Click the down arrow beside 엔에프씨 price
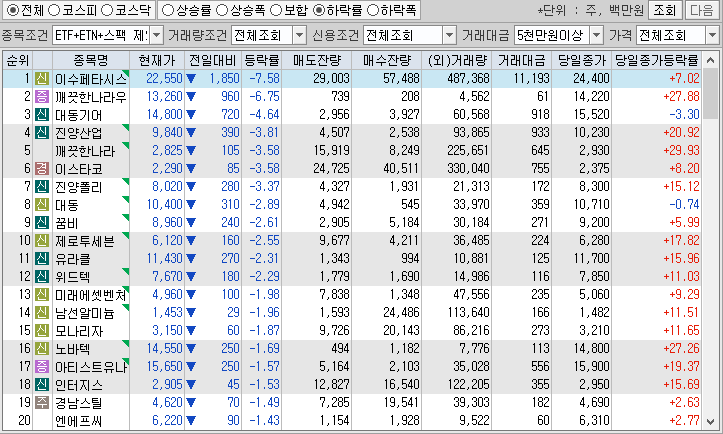 (191, 421)
